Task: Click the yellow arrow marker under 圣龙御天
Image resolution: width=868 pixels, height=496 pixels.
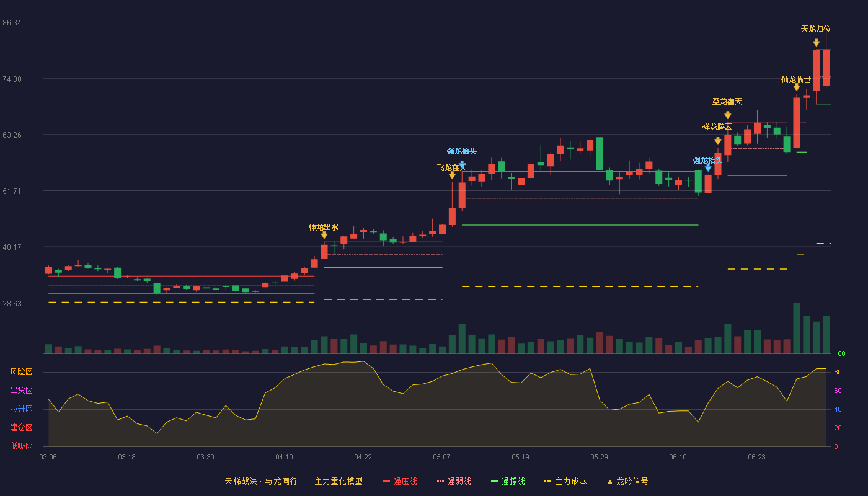Action: pyautogui.click(x=727, y=115)
